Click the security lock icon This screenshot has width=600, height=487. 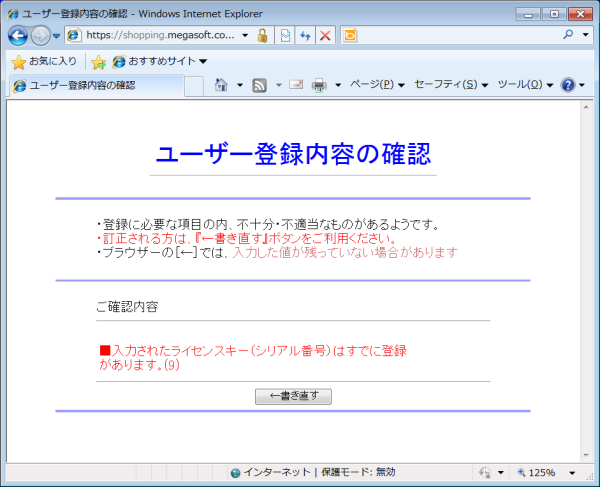coord(262,35)
